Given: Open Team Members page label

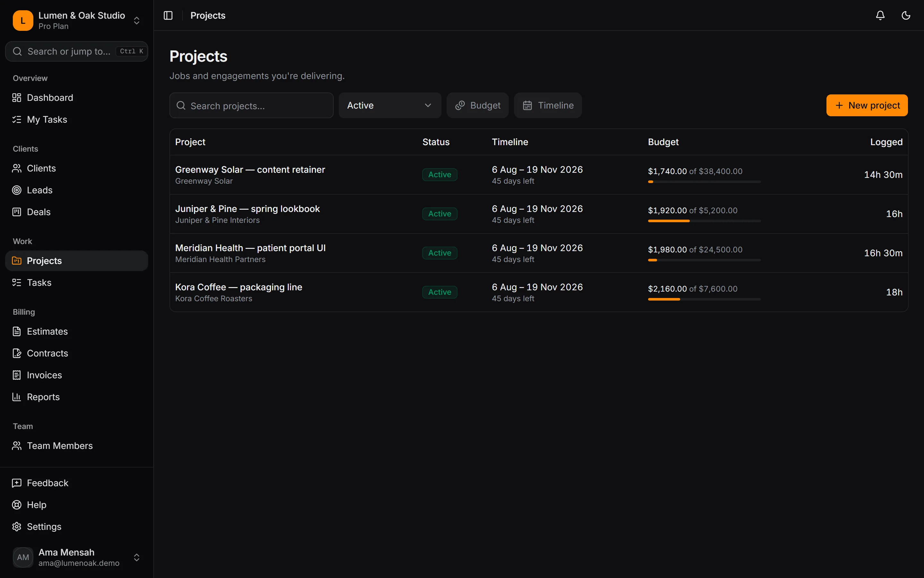Looking at the screenshot, I should (x=60, y=446).
